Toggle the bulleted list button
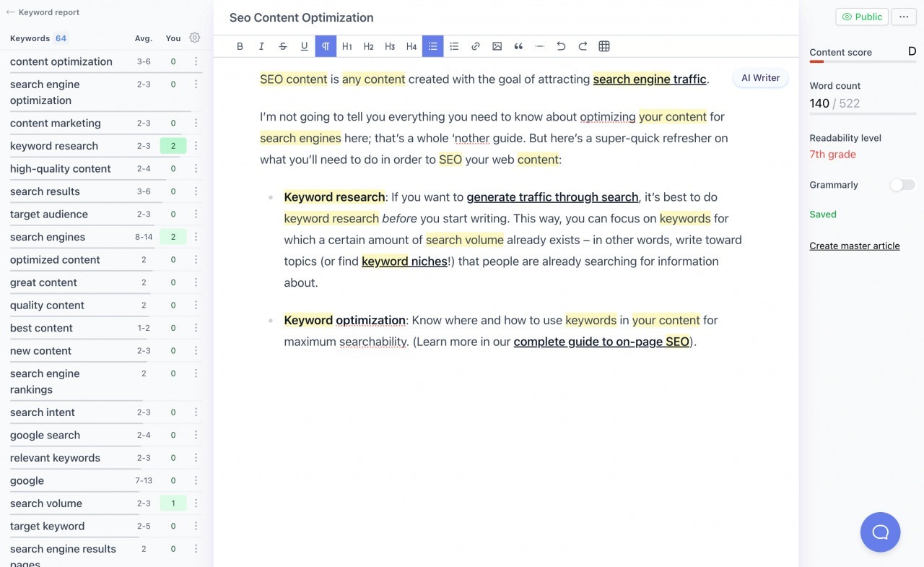 click(432, 46)
